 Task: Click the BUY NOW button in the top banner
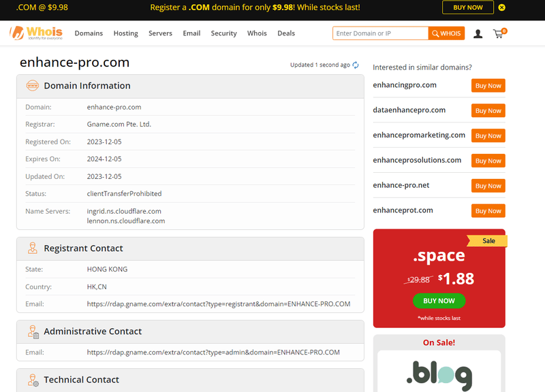tap(468, 7)
